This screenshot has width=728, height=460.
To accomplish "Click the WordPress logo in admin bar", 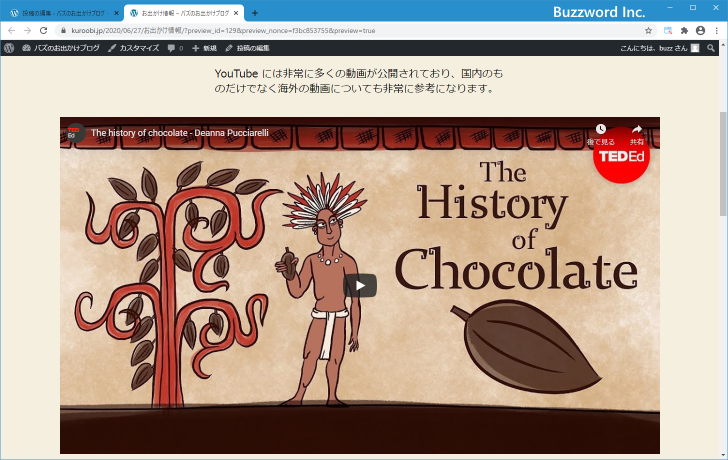I will (x=9, y=48).
